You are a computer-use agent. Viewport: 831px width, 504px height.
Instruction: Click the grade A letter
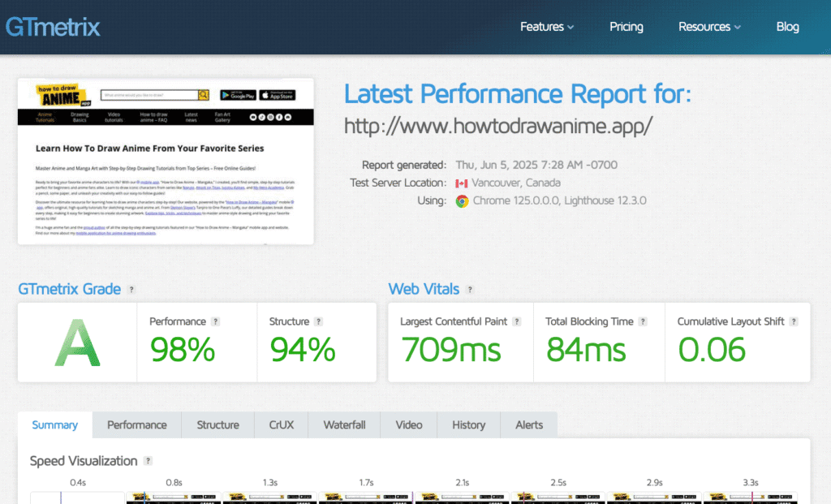77,342
